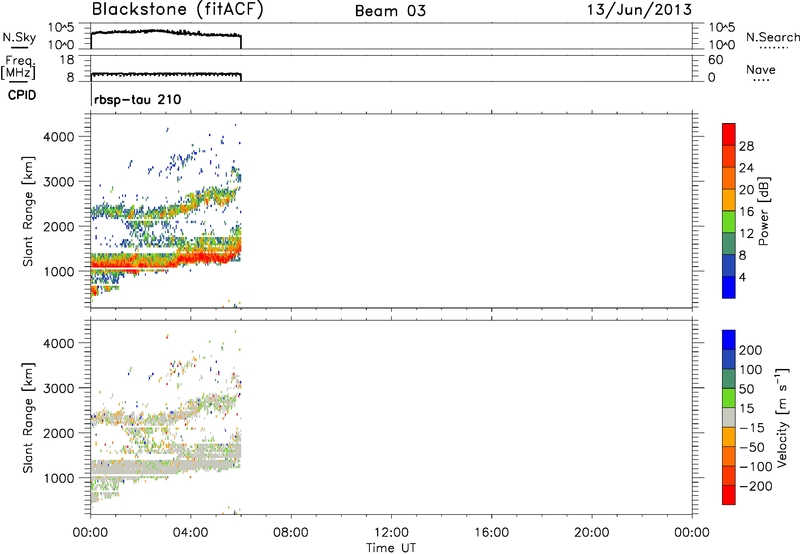Viewport: 800px width, 554px height.
Task: Click the '-200' tick on Velocity colorbar
Action: 756,486
